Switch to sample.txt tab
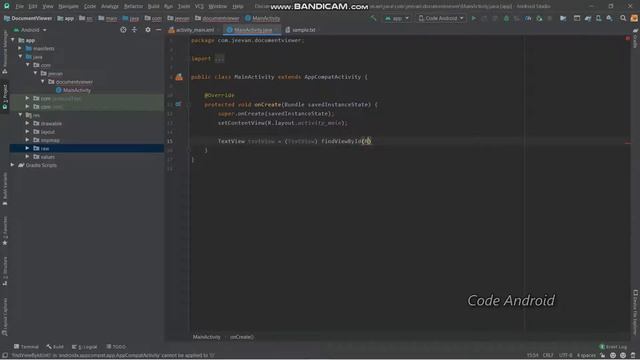640x360 pixels. click(301, 30)
